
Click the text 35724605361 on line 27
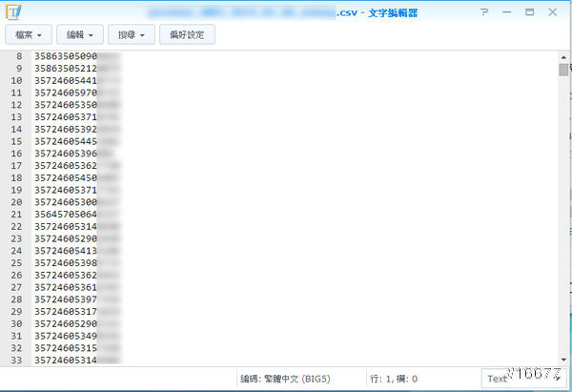[x=66, y=287]
